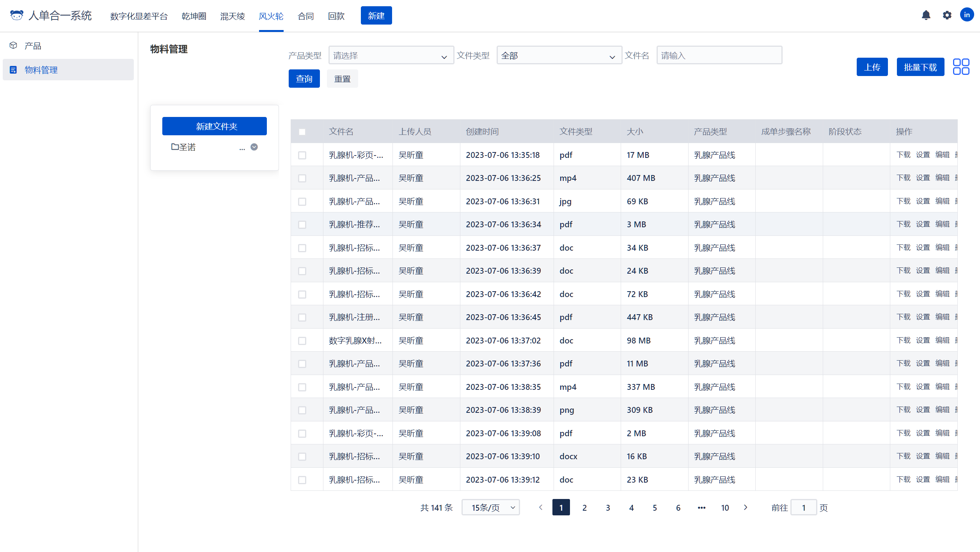Click the 物料管理 document icon in sidebar
Screen dimensions: 980x552
[x=13, y=70]
